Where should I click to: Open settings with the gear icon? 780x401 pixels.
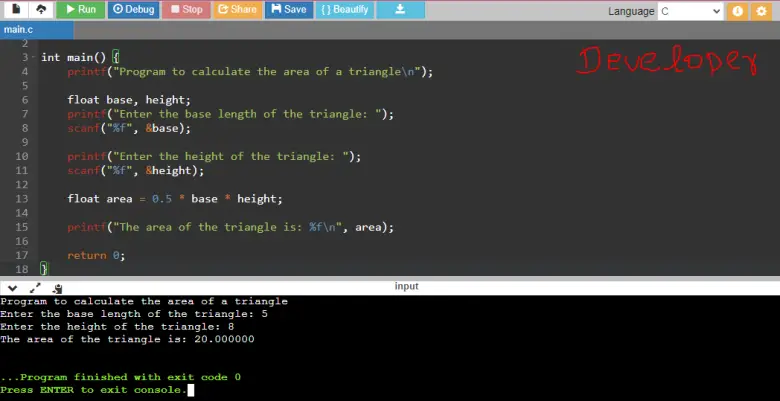[761, 11]
